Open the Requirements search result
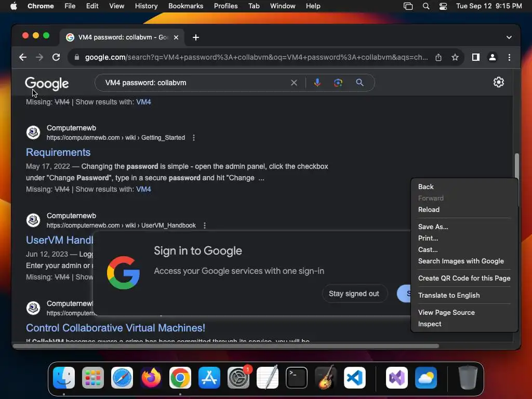Image resolution: width=532 pixels, height=399 pixels. (x=58, y=152)
